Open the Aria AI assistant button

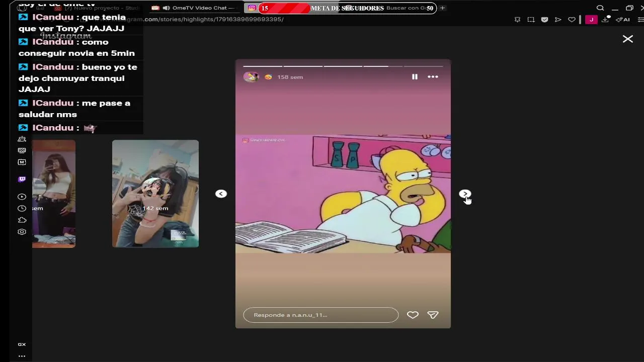click(x=623, y=20)
